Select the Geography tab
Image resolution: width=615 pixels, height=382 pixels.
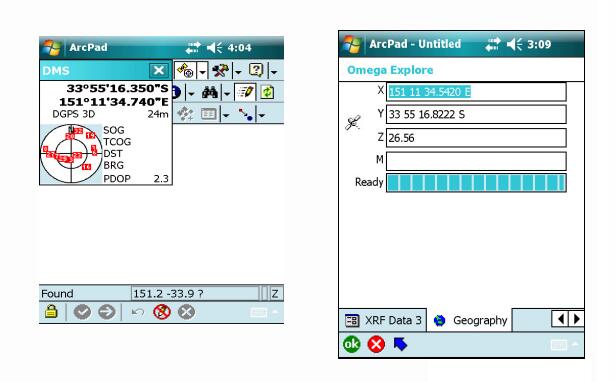point(469,320)
